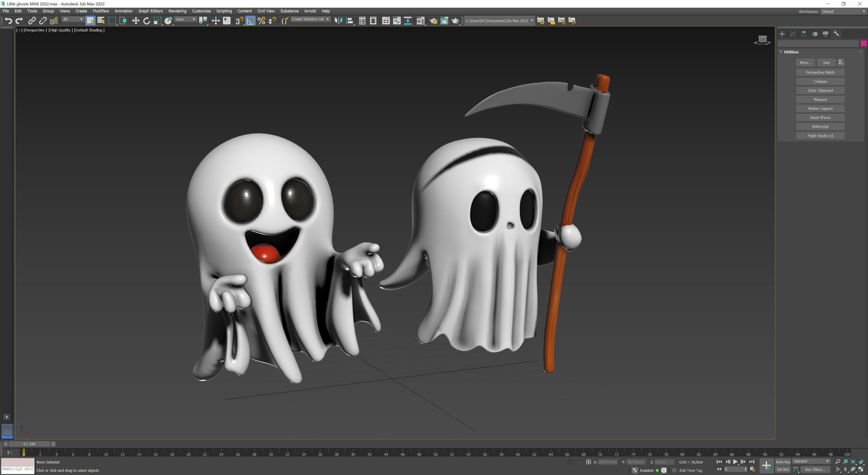Toggle Absolute/Offset transform type-in mode

click(x=588, y=462)
